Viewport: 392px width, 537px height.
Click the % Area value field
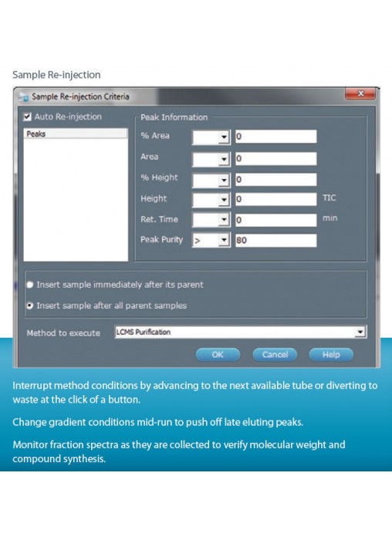point(275,137)
